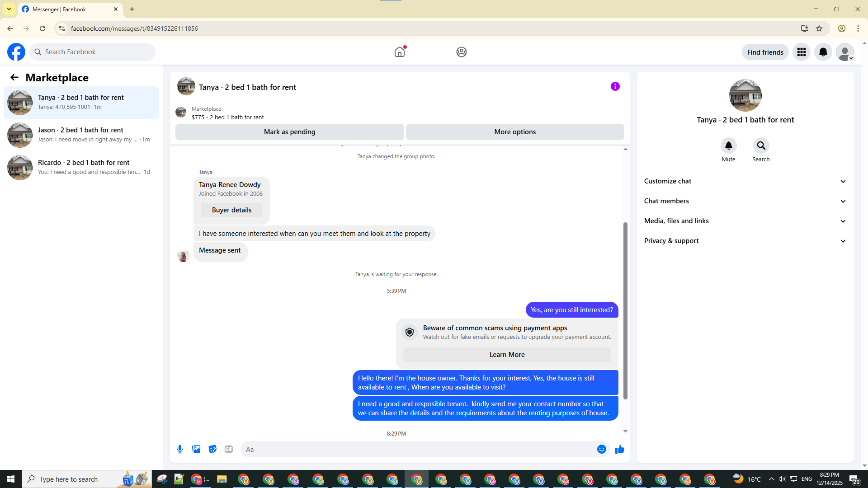Open the emoji picker in message box
The width and height of the screenshot is (868, 488).
[x=601, y=449]
